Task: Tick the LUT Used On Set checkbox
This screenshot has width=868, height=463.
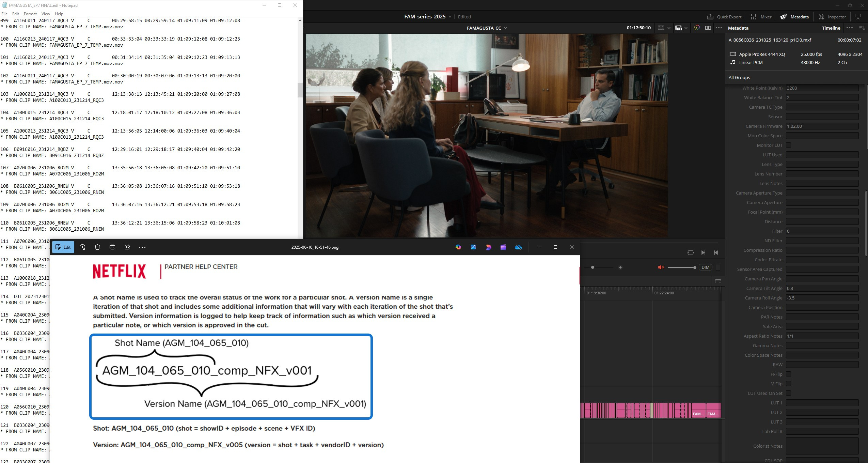Action: coord(788,393)
